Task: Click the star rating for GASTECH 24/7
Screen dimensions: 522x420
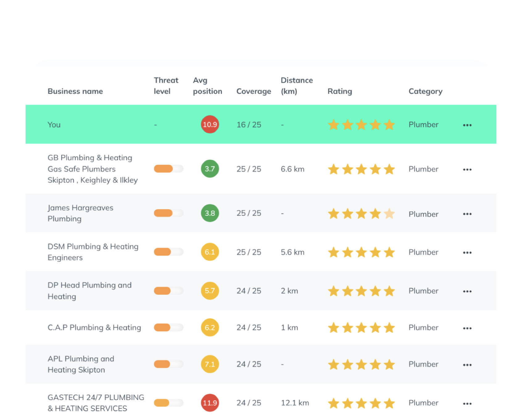Action: tap(361, 403)
